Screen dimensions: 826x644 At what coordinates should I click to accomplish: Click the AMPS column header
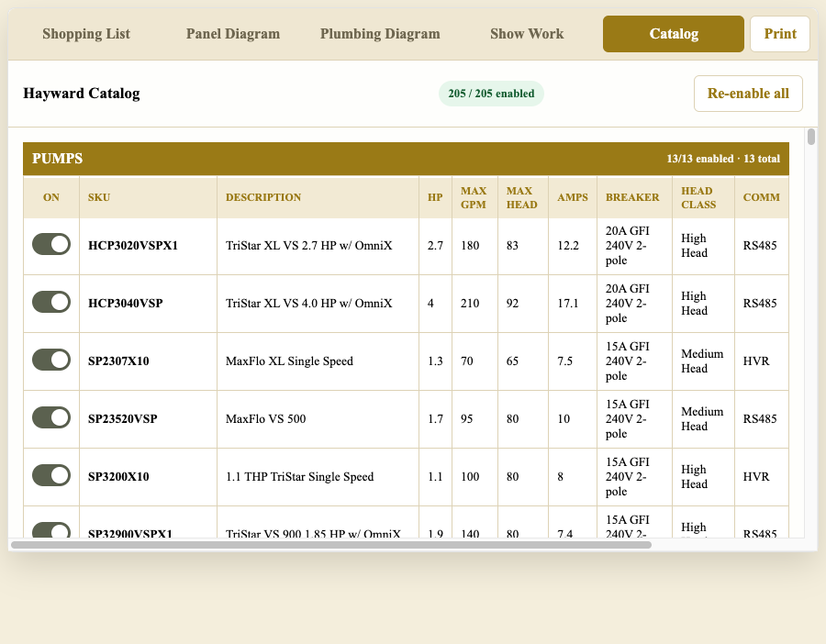(573, 197)
